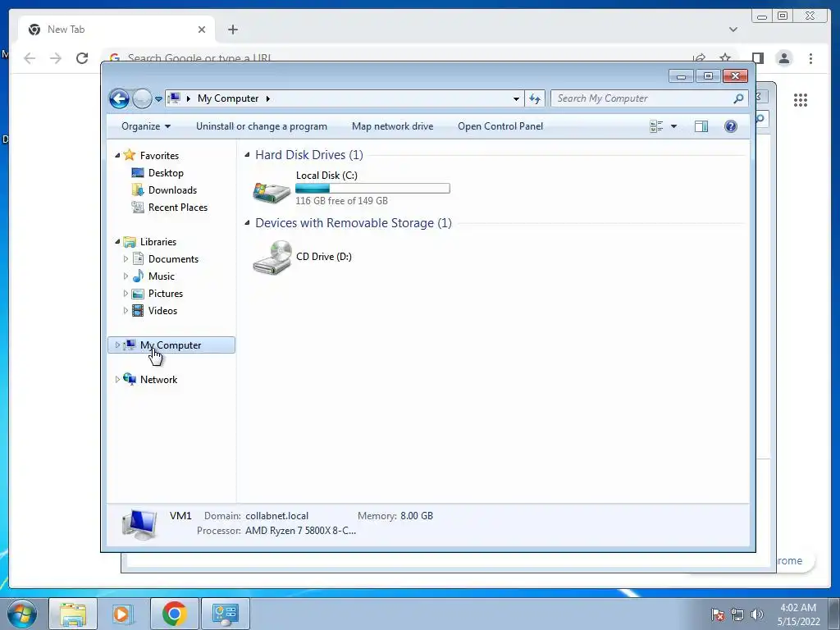Open Recent Places in Favorites
This screenshot has height=630, width=840.
(178, 208)
